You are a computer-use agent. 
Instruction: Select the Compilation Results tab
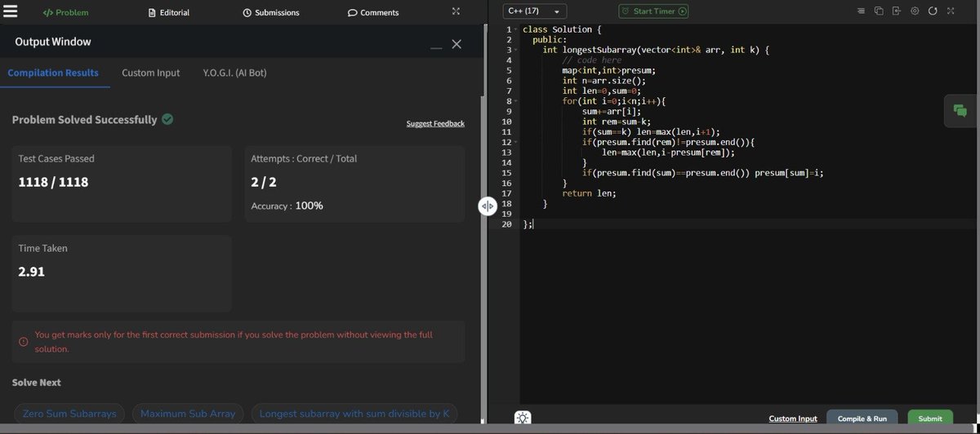click(53, 73)
